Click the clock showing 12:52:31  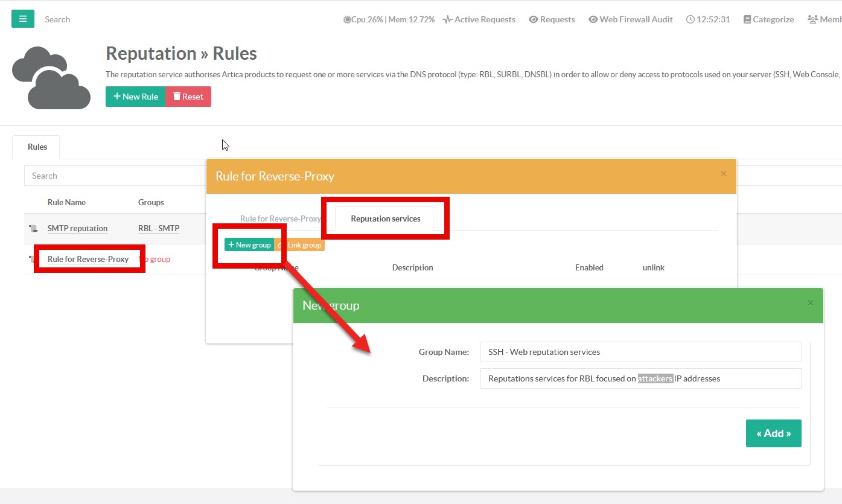click(708, 19)
